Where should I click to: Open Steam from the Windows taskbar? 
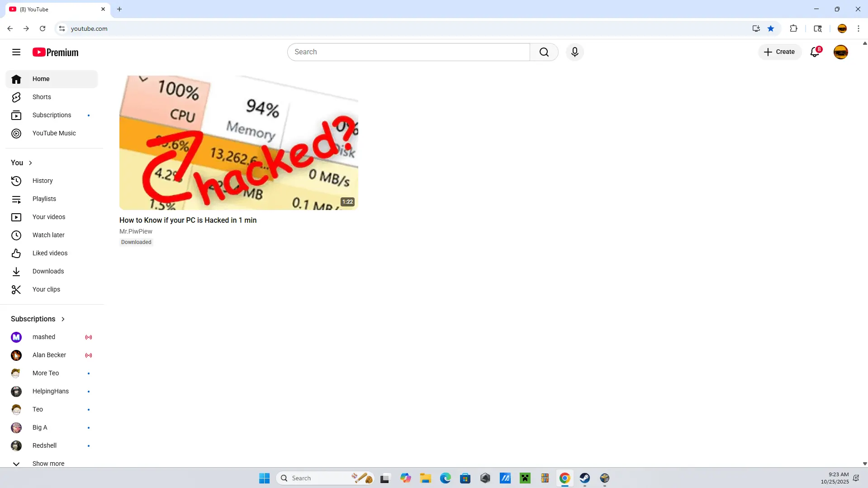point(584,478)
